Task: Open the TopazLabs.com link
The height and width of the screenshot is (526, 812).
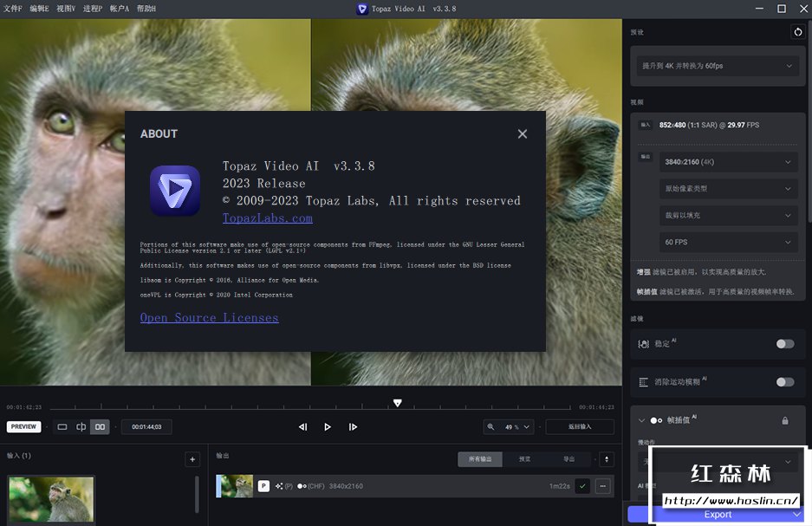Action: point(267,218)
